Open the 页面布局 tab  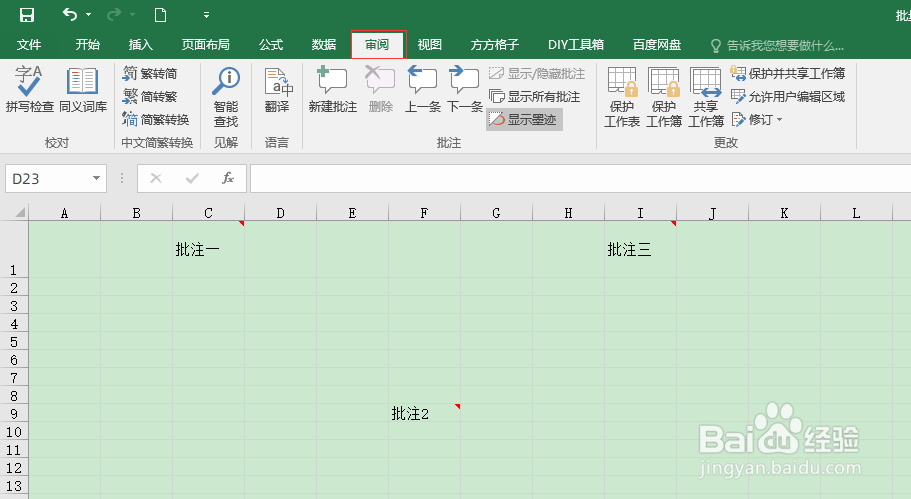[205, 45]
